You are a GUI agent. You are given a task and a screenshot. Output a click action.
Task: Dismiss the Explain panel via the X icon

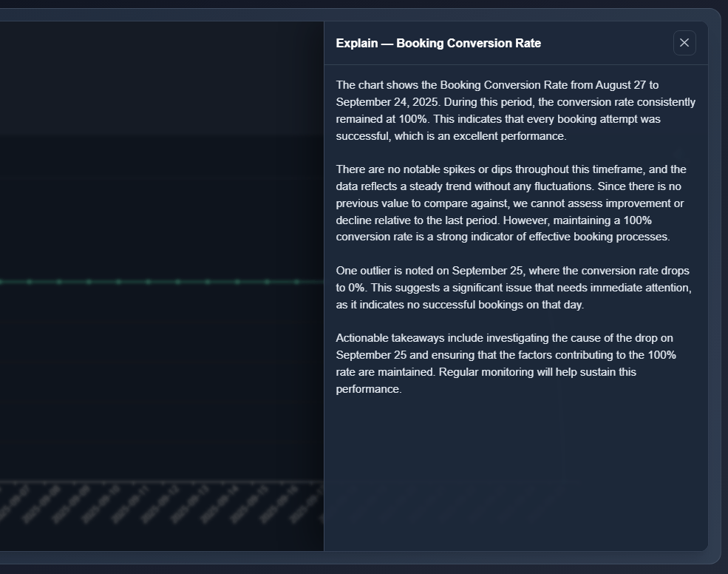coord(684,43)
